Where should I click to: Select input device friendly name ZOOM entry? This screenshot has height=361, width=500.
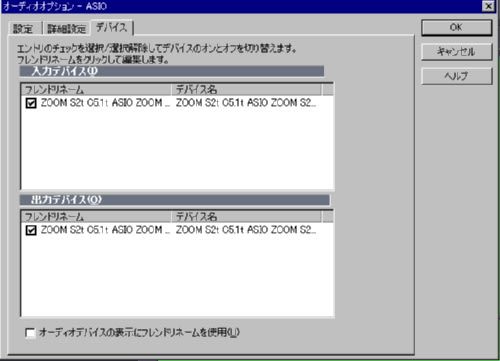[105, 103]
